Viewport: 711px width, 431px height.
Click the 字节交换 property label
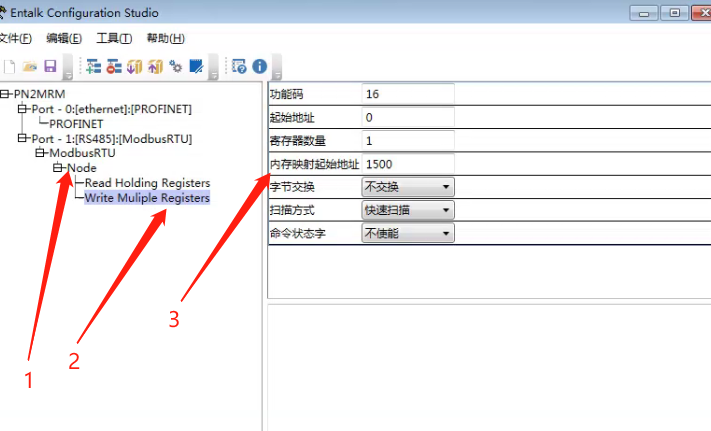click(292, 187)
